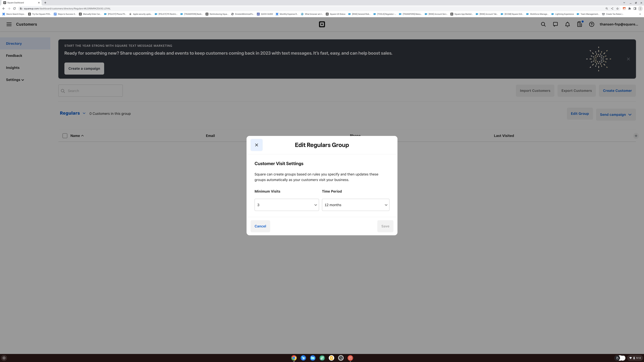
Task: Open the setup guide clipboard icon
Action: coord(579,24)
